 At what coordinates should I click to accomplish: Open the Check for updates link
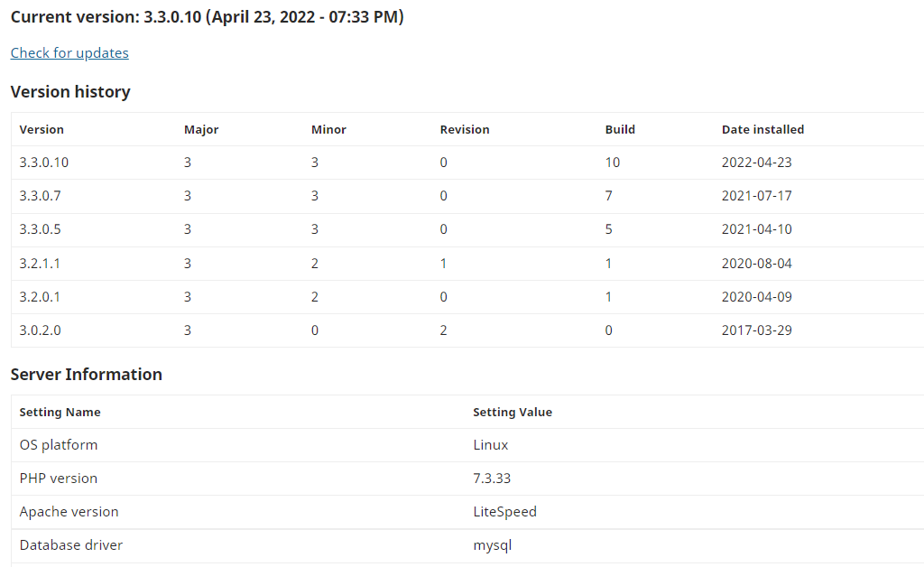tap(69, 53)
